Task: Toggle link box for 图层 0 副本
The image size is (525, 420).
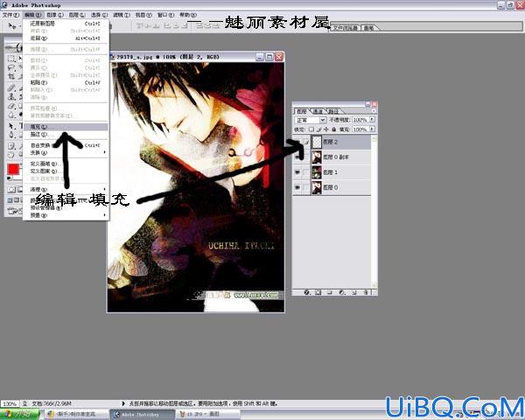Action: (x=306, y=157)
